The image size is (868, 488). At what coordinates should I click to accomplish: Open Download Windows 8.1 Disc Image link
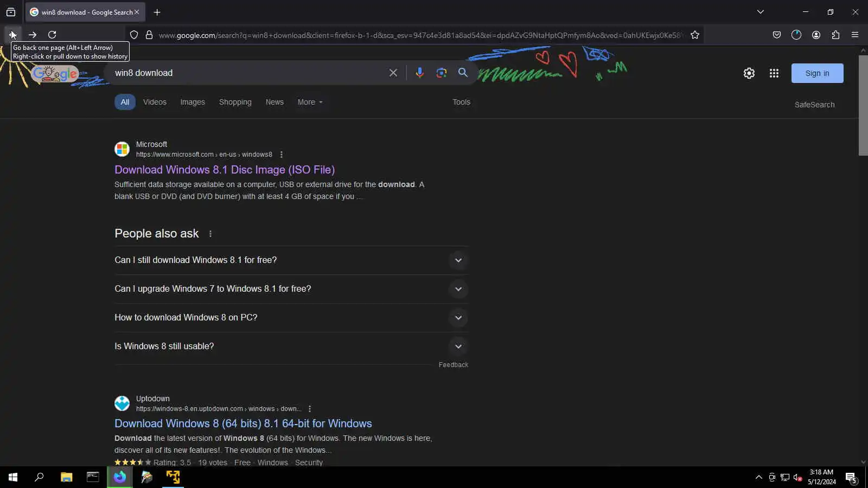pyautogui.click(x=225, y=170)
